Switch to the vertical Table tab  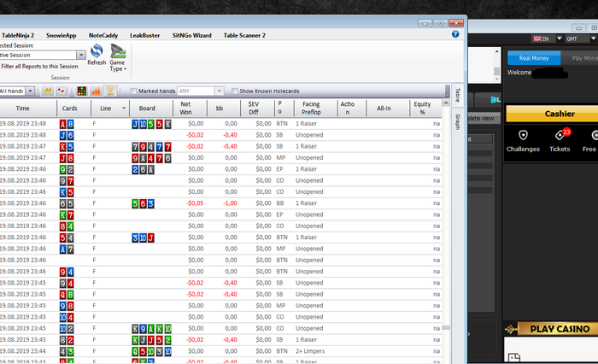[x=458, y=95]
